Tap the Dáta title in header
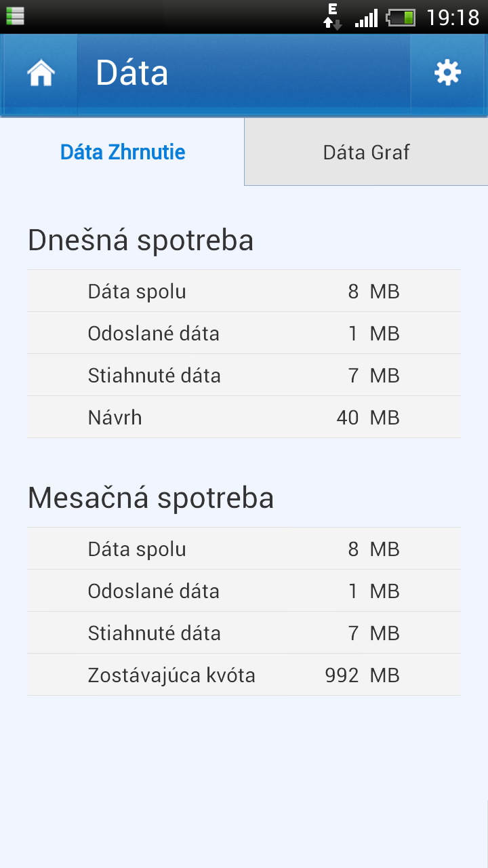 click(x=132, y=73)
